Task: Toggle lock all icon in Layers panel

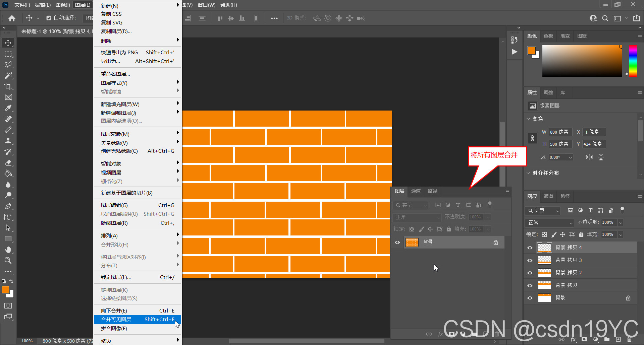Action: (x=581, y=234)
